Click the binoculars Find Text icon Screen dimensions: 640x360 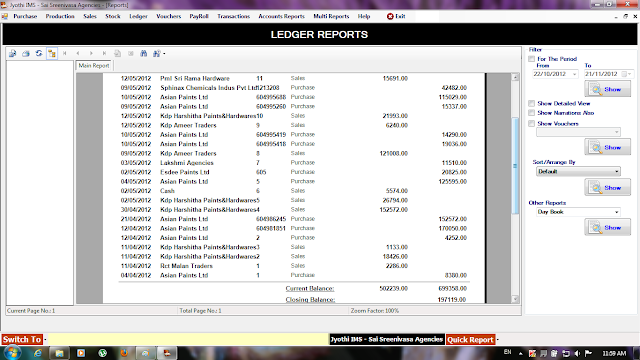(x=144, y=53)
